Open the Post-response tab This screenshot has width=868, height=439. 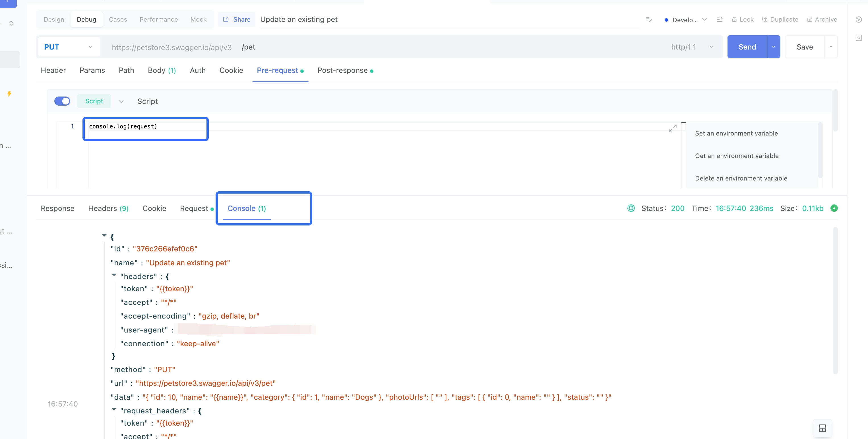345,71
